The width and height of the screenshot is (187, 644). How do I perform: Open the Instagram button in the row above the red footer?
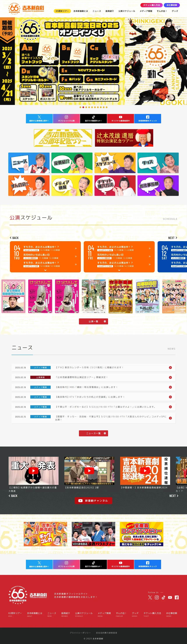click(67, 564)
